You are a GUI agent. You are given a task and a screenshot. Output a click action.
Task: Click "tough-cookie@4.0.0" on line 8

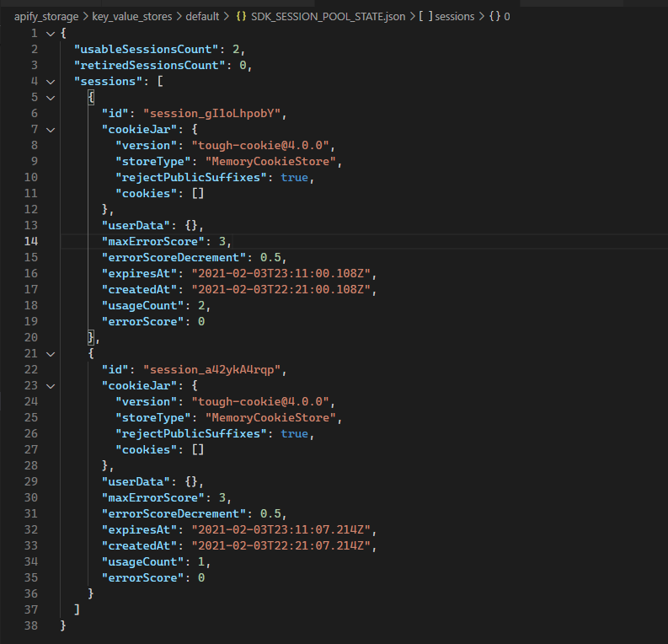coord(260,146)
